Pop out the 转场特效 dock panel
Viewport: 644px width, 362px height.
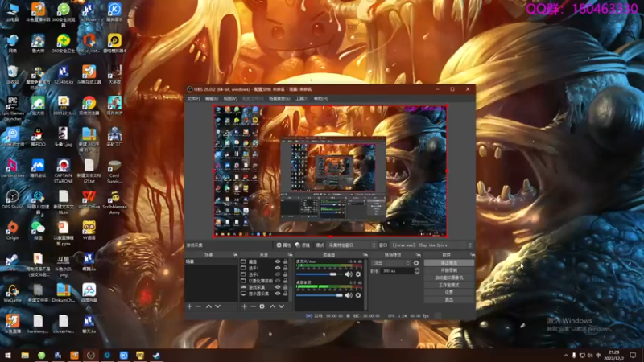pos(418,255)
